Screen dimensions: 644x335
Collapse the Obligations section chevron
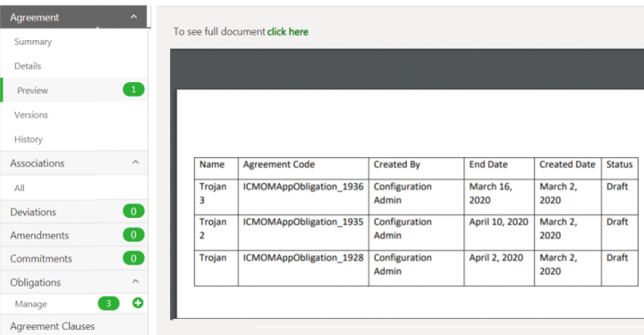point(135,281)
